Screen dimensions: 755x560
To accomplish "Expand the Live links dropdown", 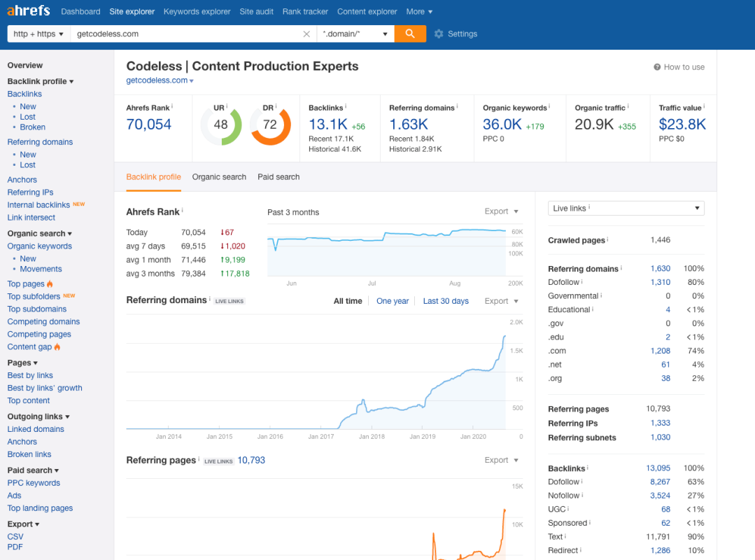I will [626, 208].
